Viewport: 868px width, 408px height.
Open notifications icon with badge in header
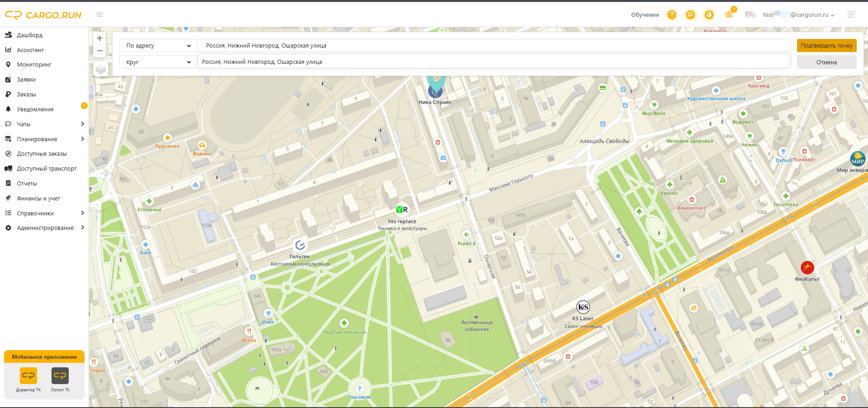click(x=729, y=14)
